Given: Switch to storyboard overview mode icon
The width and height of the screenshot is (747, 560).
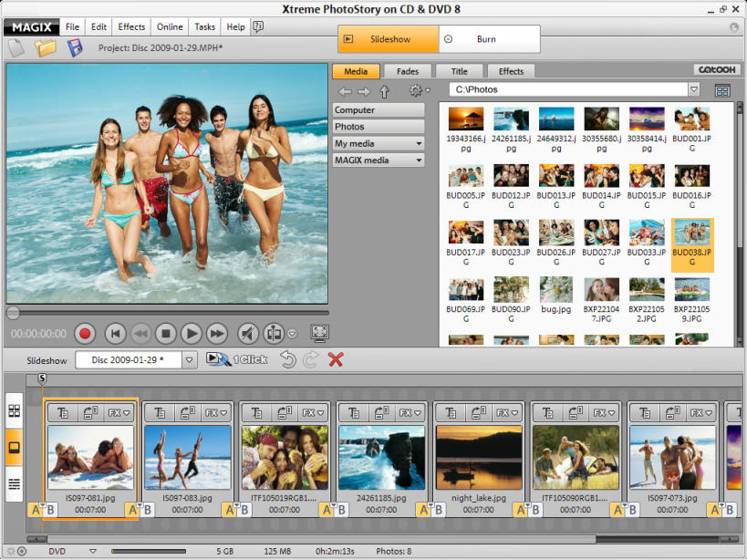Looking at the screenshot, I should 15,410.
